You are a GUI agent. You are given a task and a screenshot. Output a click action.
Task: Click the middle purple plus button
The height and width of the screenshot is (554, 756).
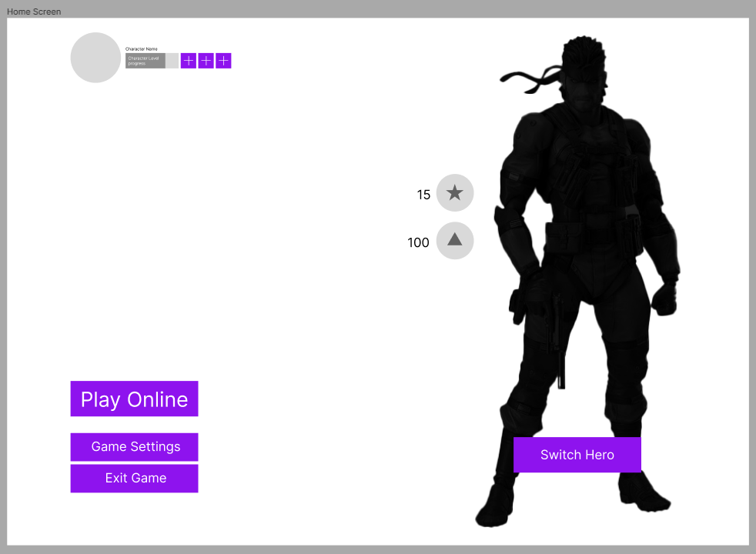206,61
